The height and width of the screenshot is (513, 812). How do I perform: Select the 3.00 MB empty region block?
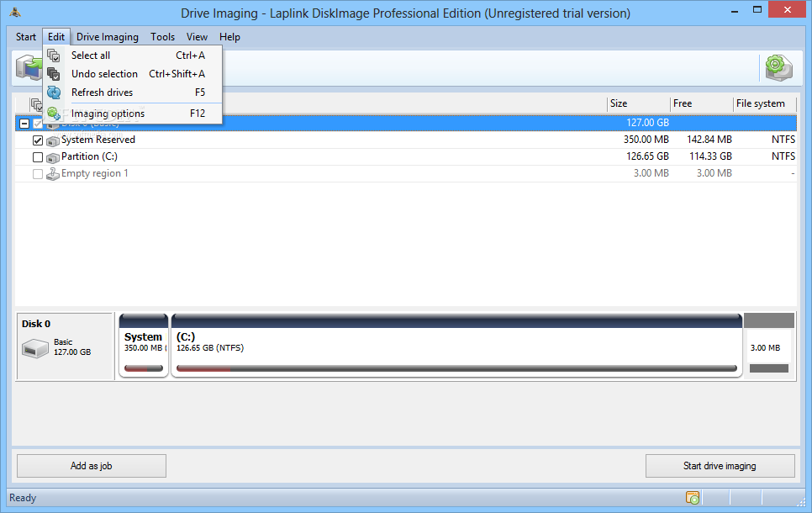[x=769, y=345]
